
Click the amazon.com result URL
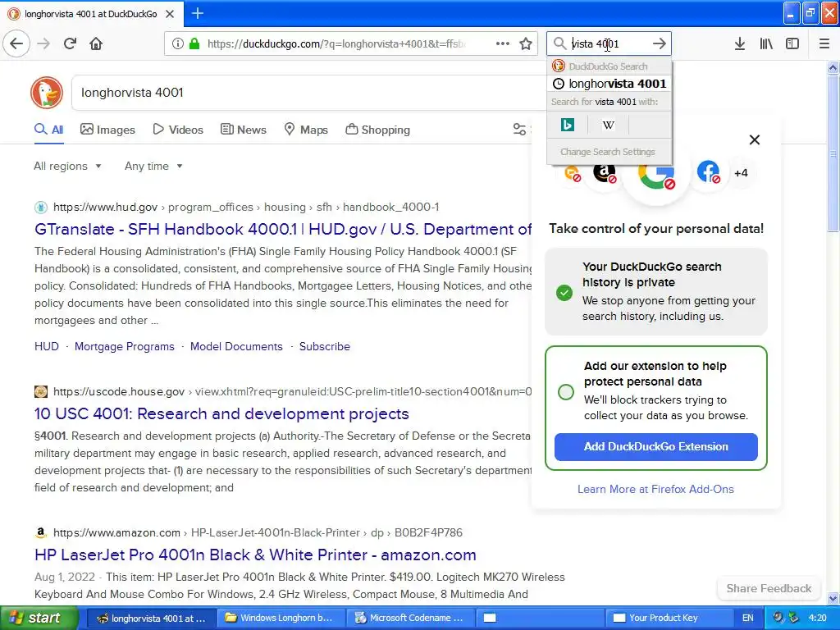[x=258, y=533]
